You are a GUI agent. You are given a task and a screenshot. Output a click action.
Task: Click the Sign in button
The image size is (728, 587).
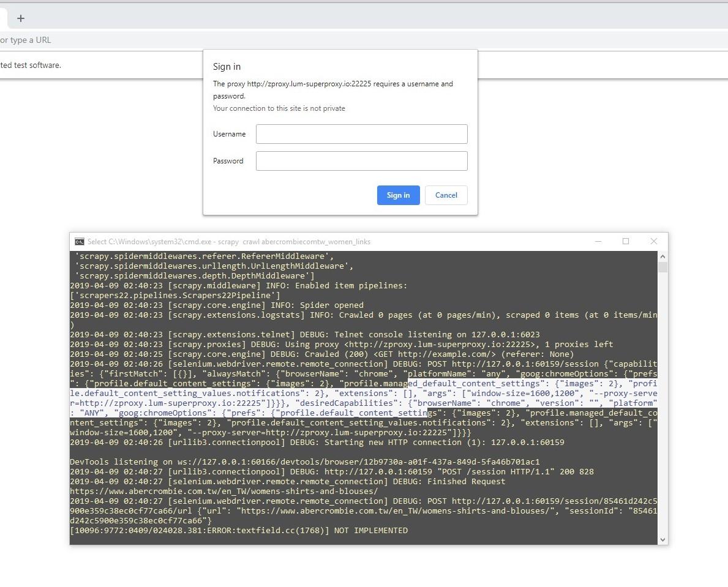click(x=398, y=195)
